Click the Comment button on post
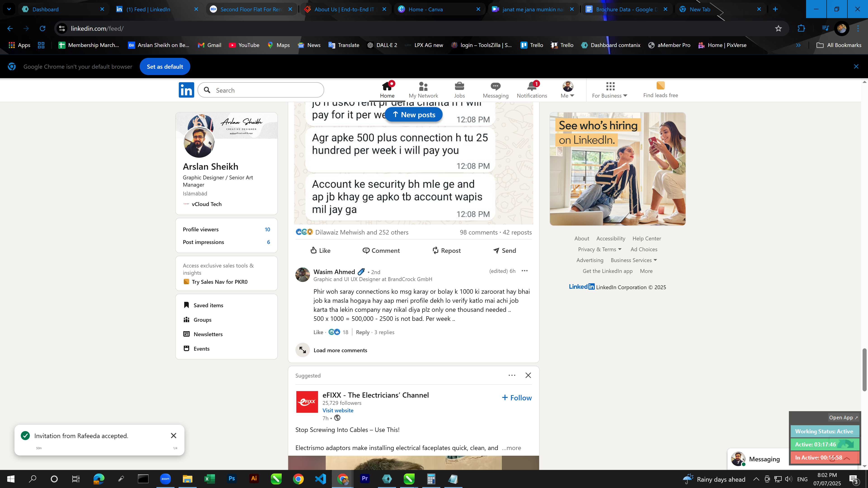Image resolution: width=868 pixels, height=488 pixels. [381, 251]
